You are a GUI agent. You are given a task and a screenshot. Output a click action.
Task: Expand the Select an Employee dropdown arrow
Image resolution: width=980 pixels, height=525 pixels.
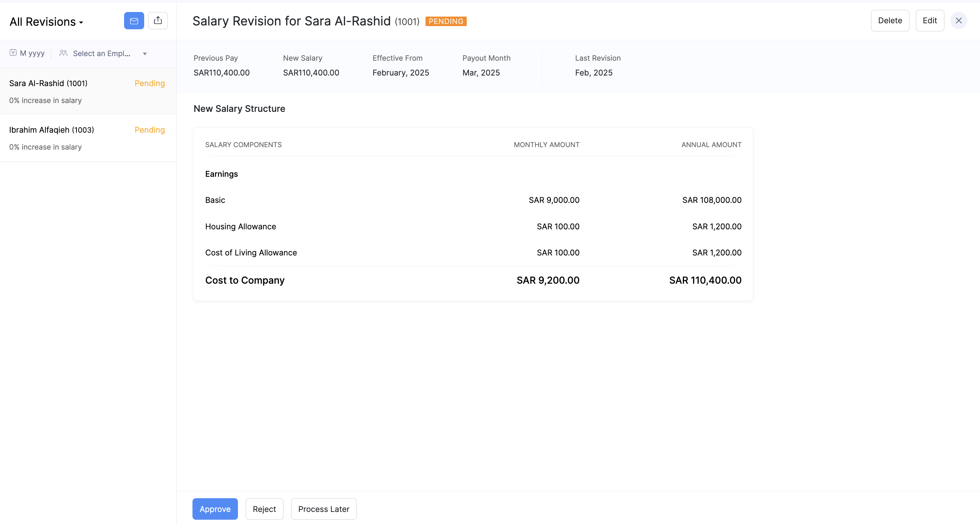coord(145,54)
